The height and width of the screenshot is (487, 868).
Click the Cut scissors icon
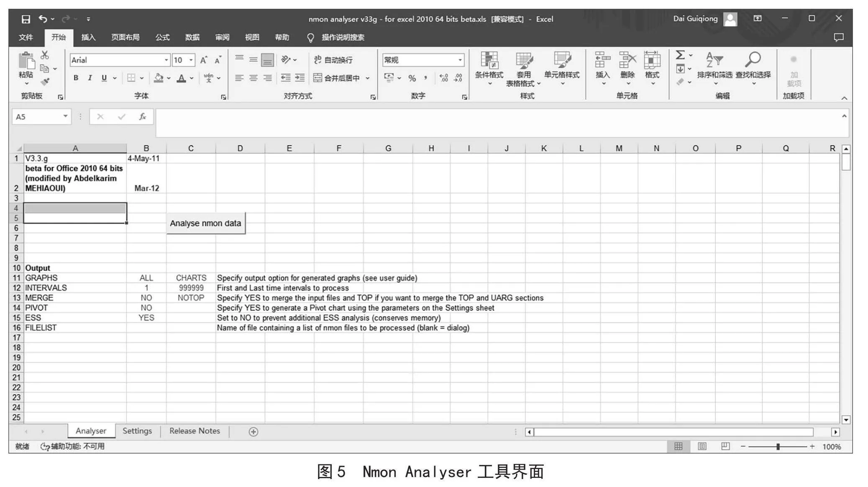45,55
